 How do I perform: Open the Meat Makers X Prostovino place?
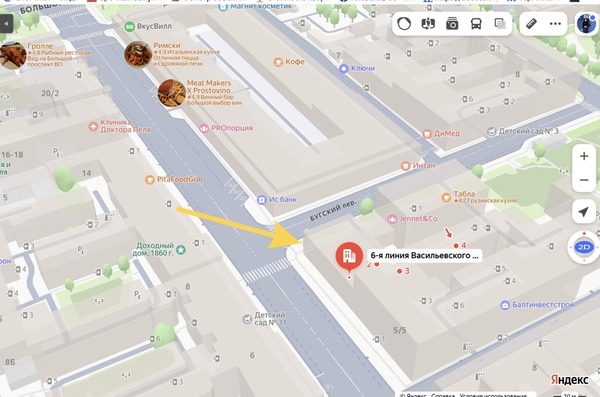209,87
